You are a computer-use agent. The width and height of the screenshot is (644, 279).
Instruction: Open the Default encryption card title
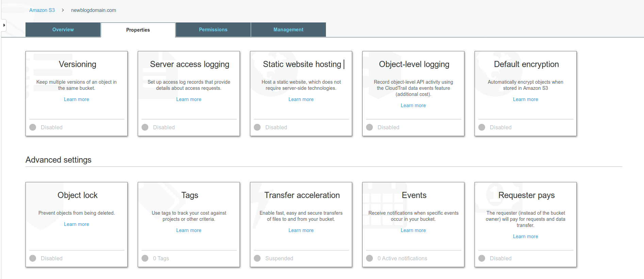click(x=527, y=64)
